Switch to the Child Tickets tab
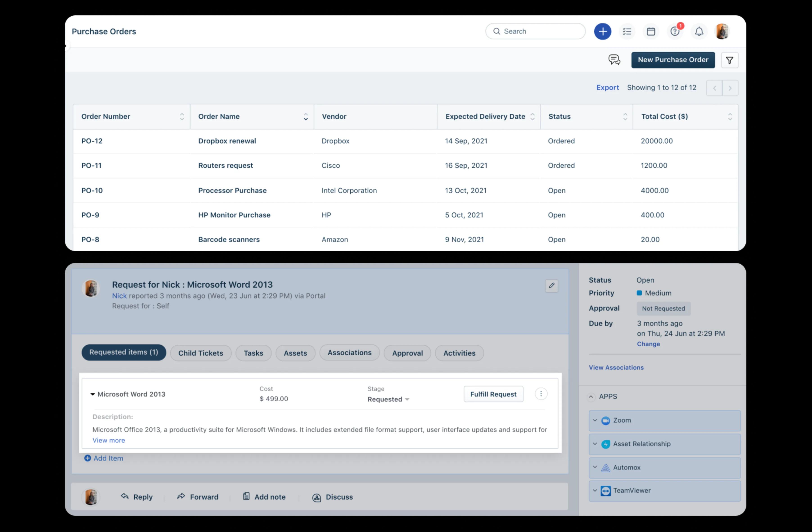Viewport: 812px width, 532px height. pos(201,353)
